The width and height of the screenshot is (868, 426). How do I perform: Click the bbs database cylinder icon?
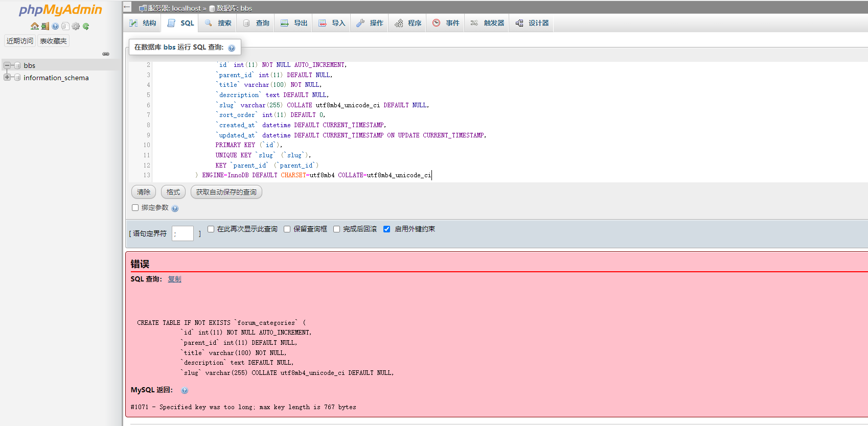[18, 65]
